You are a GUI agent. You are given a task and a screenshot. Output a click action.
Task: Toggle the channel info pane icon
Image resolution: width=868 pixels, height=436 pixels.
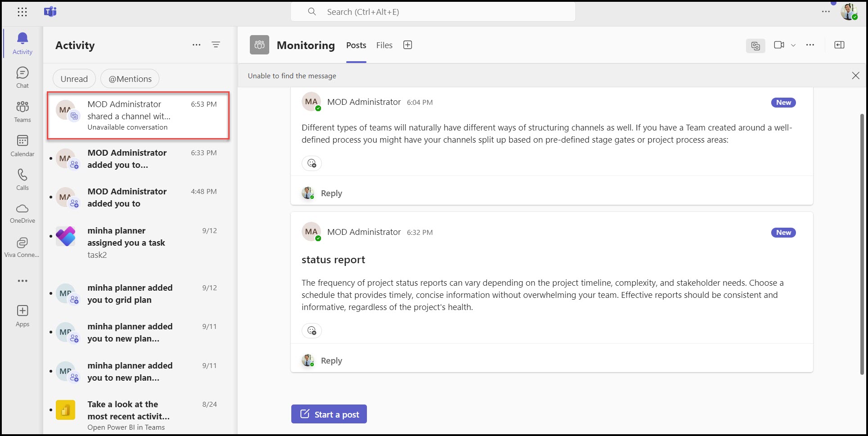point(839,45)
